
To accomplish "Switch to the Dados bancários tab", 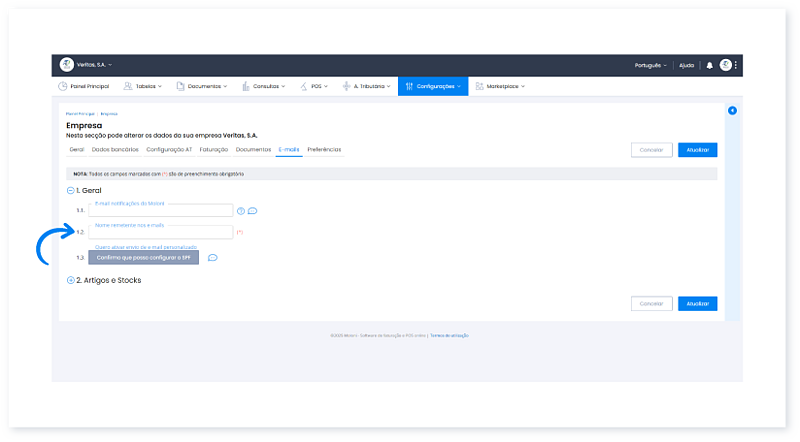I will click(x=115, y=149).
